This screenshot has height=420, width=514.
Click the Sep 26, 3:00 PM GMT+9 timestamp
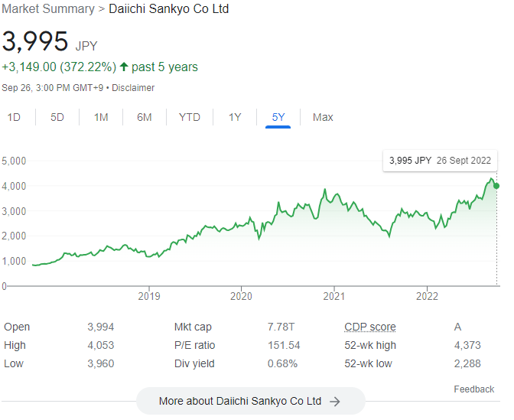pyautogui.click(x=53, y=88)
